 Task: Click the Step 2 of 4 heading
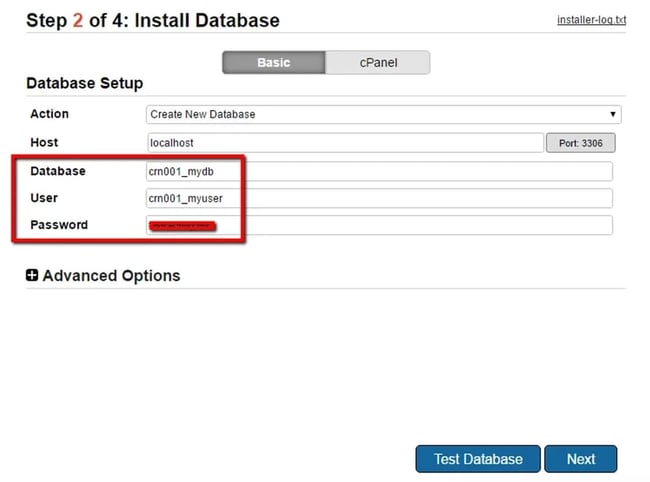pos(153,20)
